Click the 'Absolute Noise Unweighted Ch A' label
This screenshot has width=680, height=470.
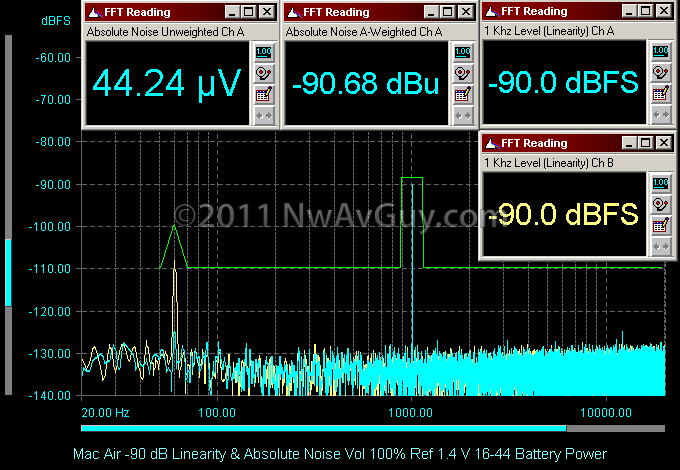click(165, 32)
